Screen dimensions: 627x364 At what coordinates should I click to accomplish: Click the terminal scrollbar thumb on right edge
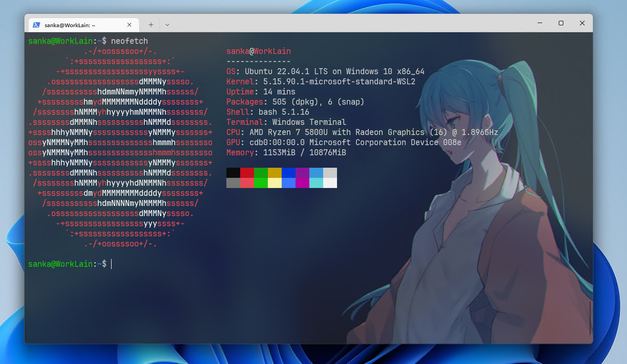(590, 318)
